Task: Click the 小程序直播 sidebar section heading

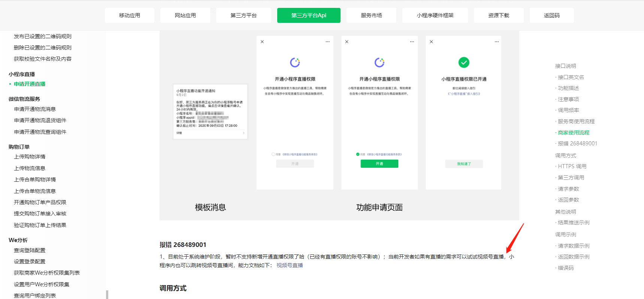Action: point(22,74)
